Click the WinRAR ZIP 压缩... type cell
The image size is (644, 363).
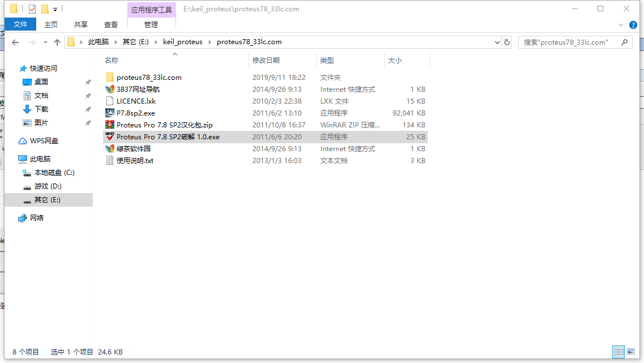350,125
